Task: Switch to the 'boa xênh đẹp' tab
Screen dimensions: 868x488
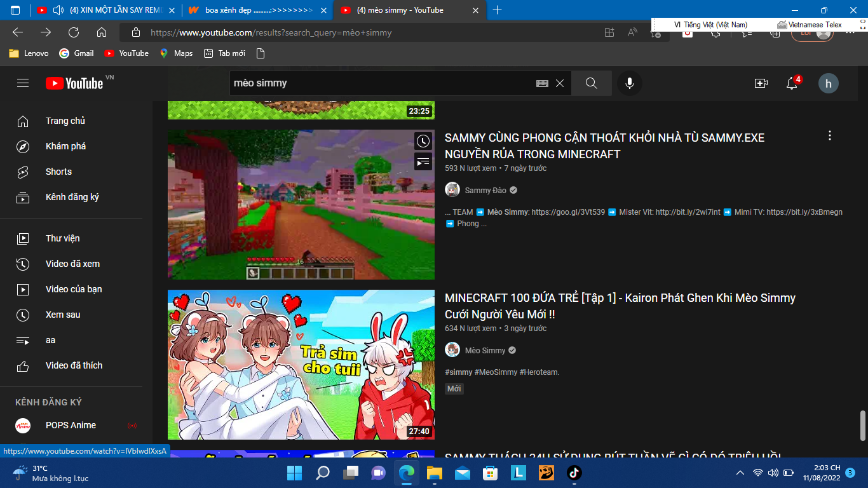Action: [x=259, y=10]
